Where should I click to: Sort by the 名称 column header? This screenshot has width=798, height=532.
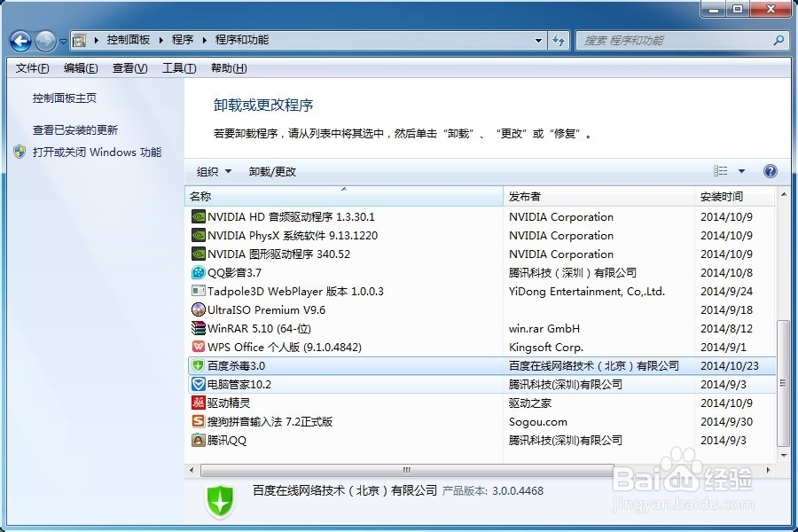click(x=344, y=196)
